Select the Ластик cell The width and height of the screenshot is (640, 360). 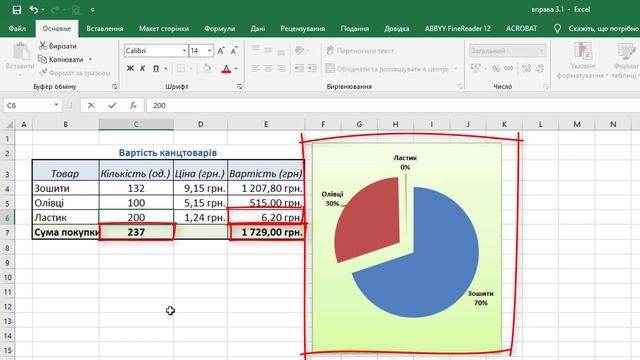tap(65, 218)
